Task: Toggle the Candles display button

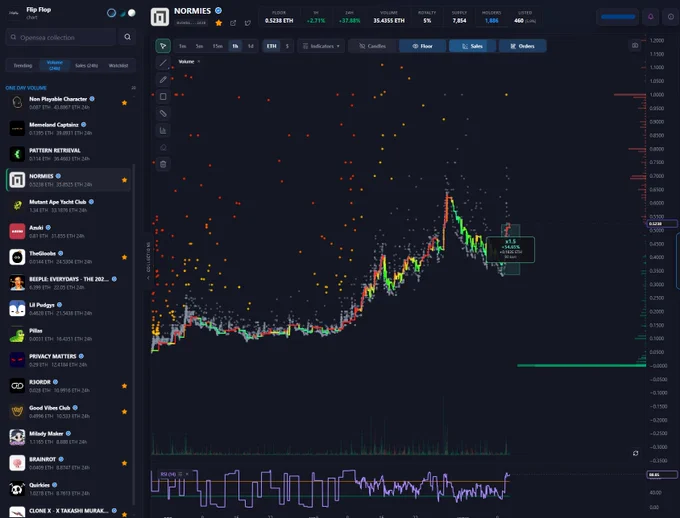Action: pyautogui.click(x=372, y=46)
